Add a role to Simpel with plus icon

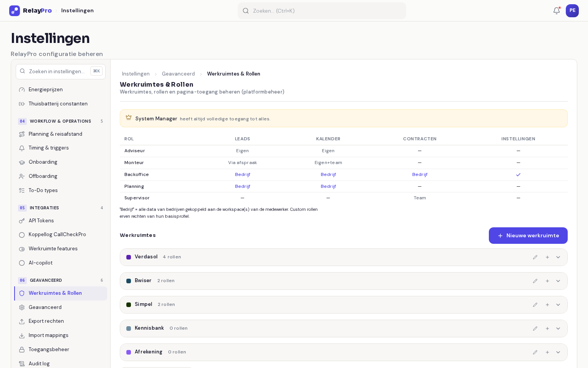(547, 305)
